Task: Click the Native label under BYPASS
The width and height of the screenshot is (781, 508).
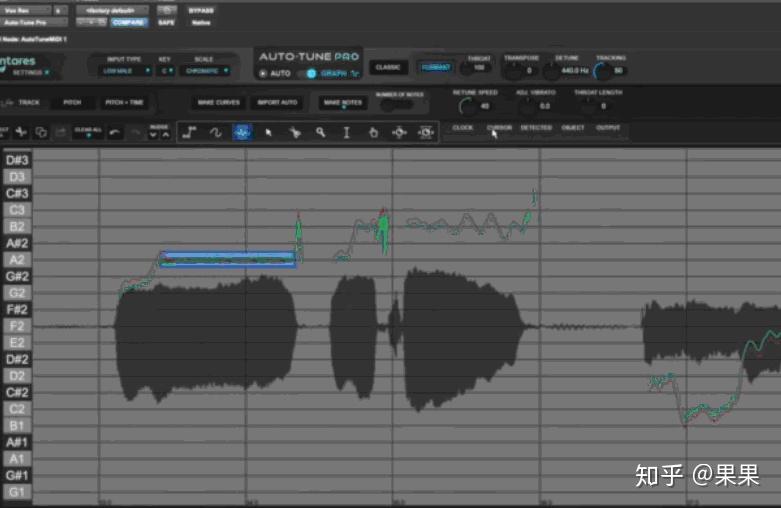Action: coord(201,22)
